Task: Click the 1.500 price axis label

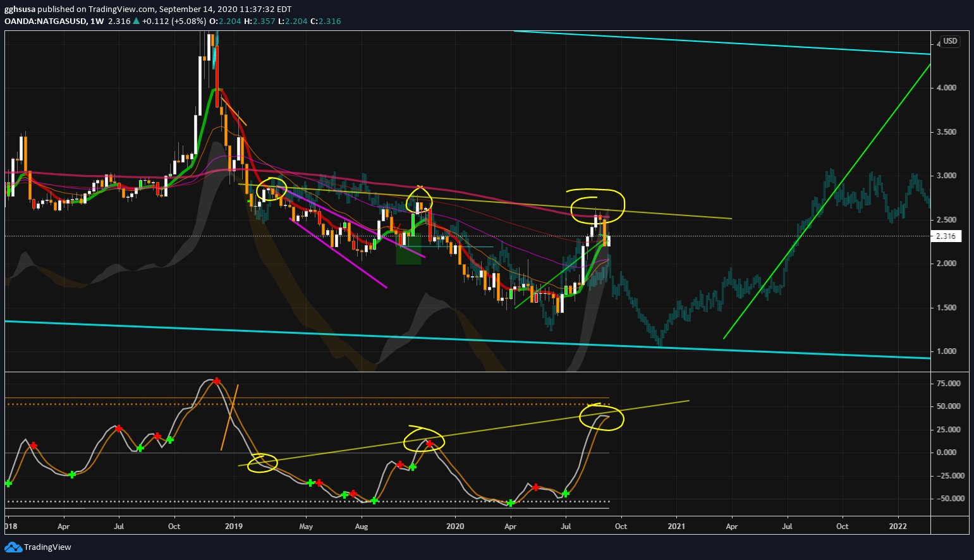Action: coord(947,308)
